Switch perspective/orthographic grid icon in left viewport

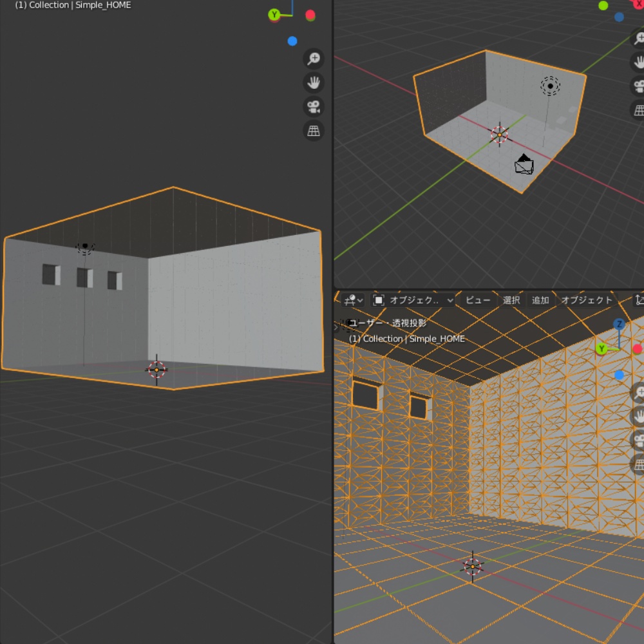click(x=314, y=131)
